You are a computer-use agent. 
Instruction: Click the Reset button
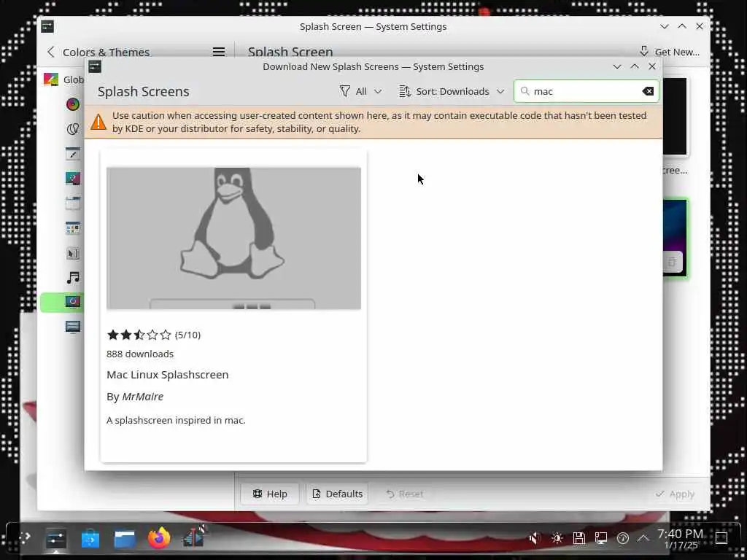coord(404,494)
